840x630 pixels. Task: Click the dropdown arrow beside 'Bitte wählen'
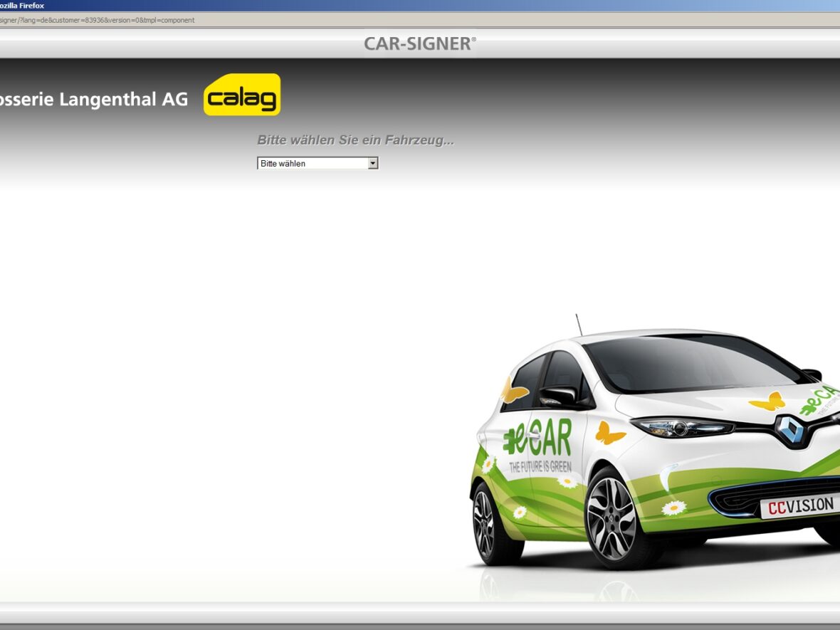click(372, 164)
